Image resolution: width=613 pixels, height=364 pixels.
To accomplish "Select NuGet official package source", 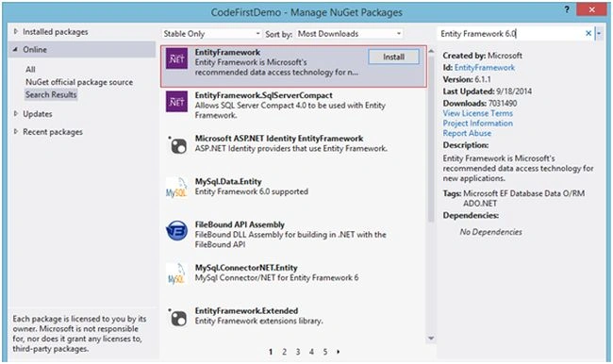I will pos(79,82).
